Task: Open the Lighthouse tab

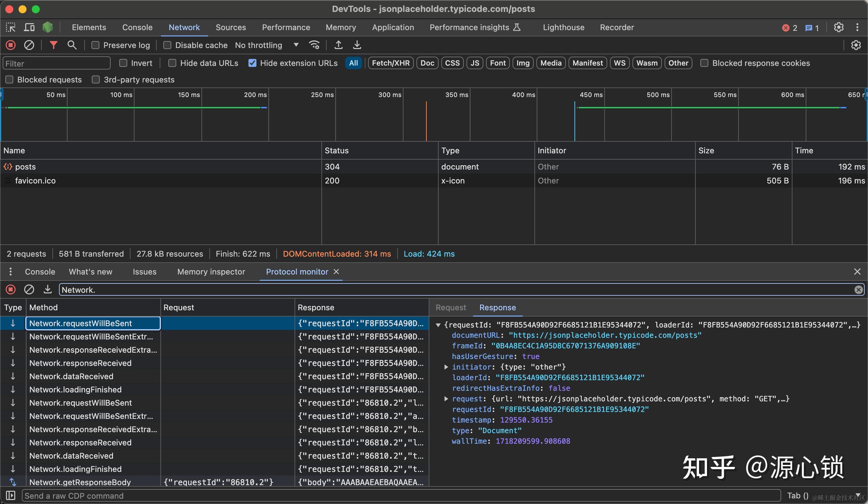Action: tap(564, 27)
